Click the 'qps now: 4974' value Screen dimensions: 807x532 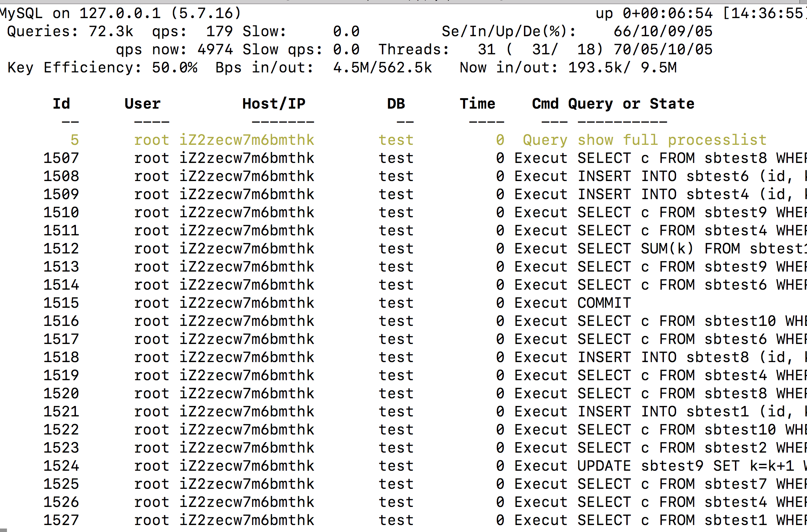coord(174,50)
